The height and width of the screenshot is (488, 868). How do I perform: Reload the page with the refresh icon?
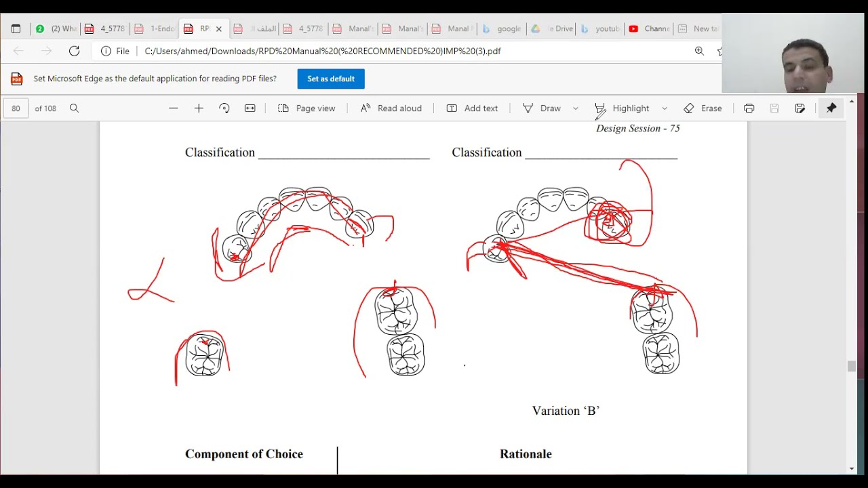[x=75, y=51]
